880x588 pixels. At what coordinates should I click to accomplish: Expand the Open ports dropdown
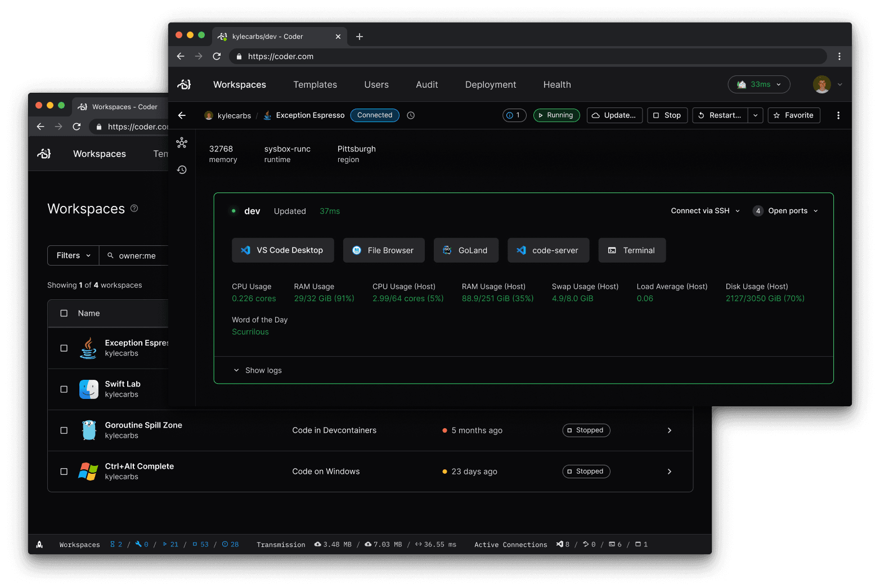[x=786, y=211]
